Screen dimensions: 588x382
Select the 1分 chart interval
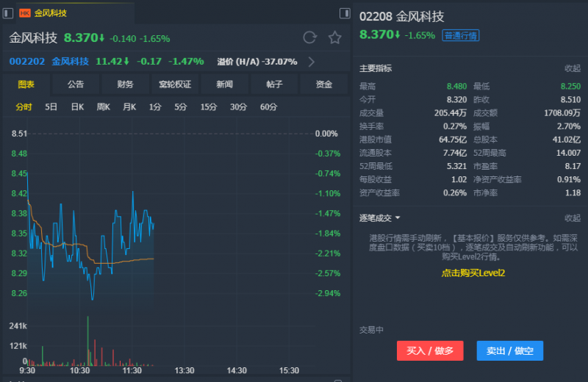click(155, 107)
